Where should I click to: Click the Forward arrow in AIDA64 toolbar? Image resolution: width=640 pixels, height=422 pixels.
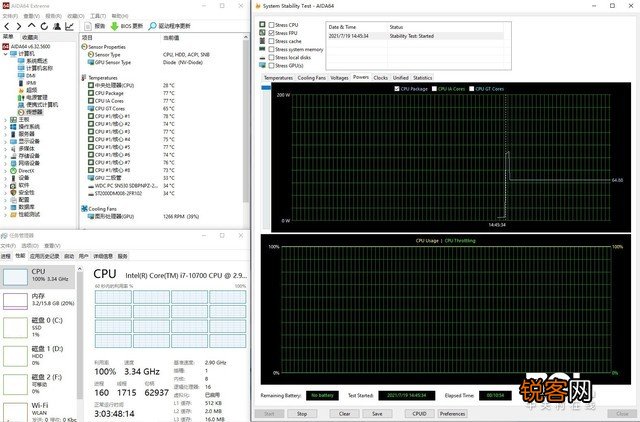point(19,26)
